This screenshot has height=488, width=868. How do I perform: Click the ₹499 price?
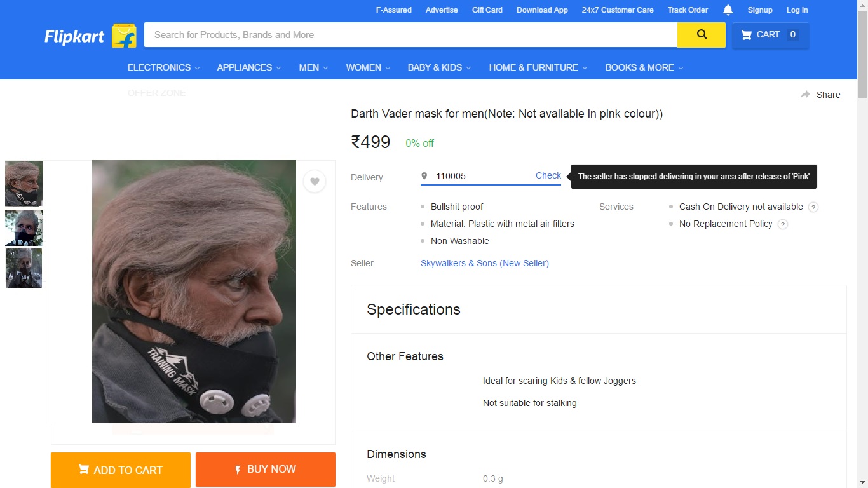pos(370,142)
